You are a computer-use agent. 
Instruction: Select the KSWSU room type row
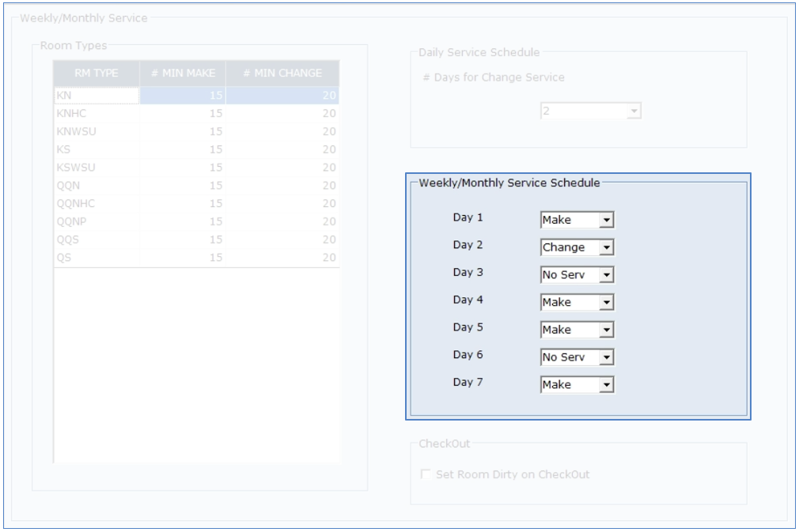[x=97, y=168]
